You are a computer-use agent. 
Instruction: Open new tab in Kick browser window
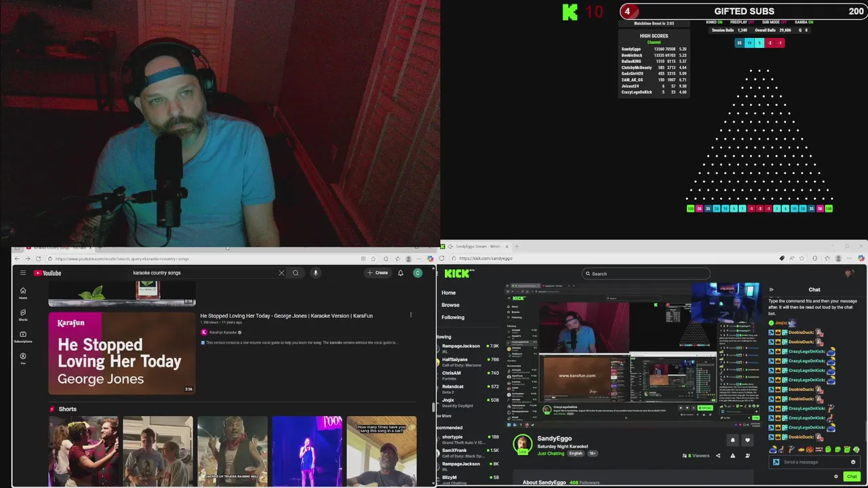click(x=517, y=246)
